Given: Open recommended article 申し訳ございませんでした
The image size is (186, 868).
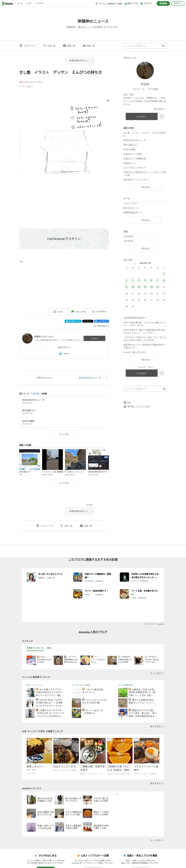Looking at the screenshot, I should pos(50,574).
